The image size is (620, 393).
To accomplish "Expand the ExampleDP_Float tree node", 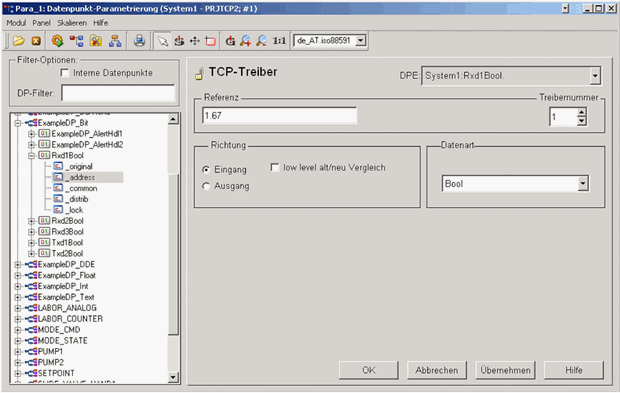I will tap(17, 275).
